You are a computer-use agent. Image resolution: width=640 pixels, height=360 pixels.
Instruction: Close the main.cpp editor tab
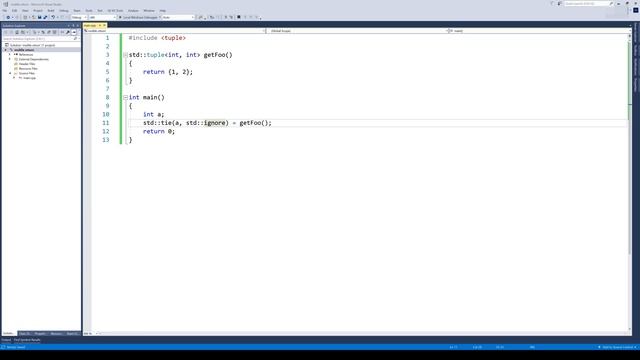point(104,26)
